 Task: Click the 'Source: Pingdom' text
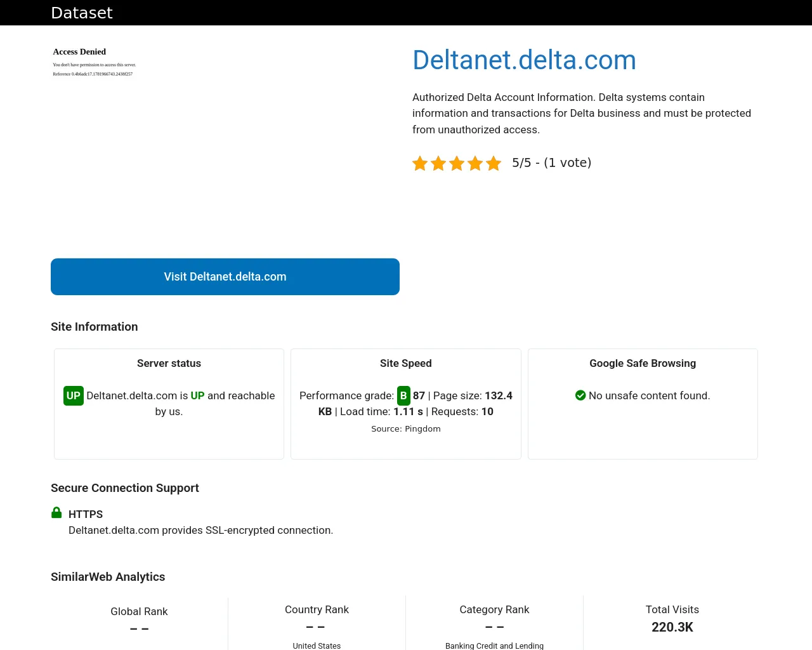[x=406, y=429]
